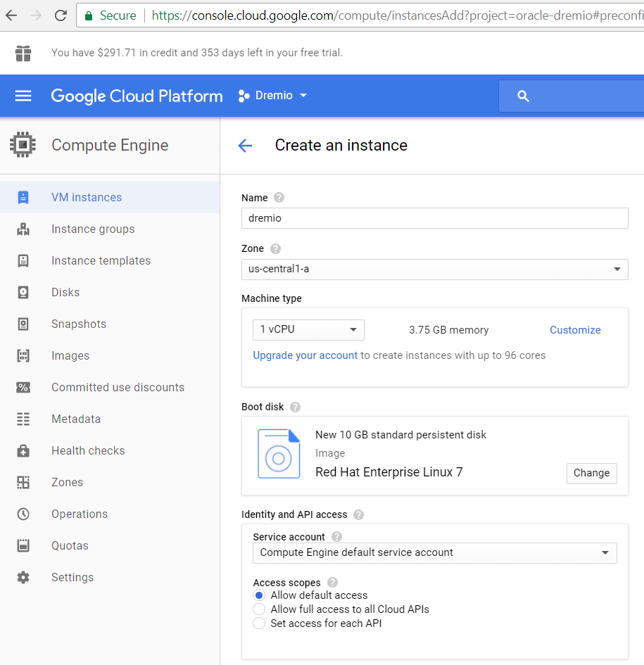Click the Instance groups icon

pyautogui.click(x=23, y=229)
